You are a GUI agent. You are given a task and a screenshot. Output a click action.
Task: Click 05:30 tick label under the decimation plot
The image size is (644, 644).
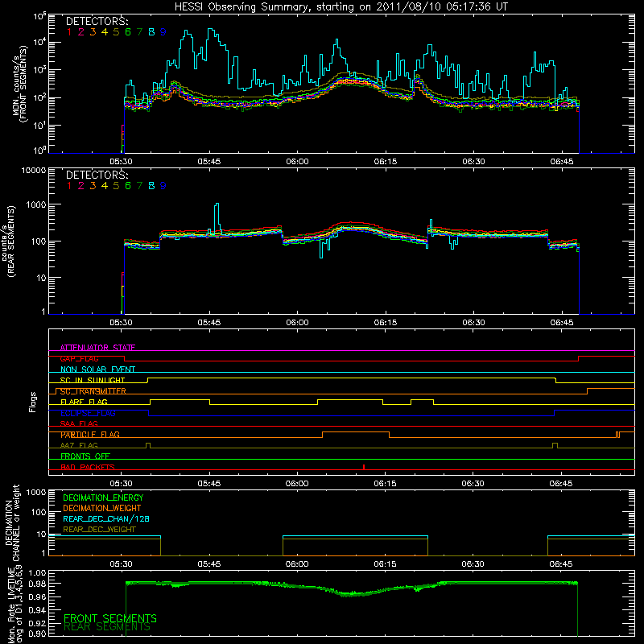pos(122,564)
